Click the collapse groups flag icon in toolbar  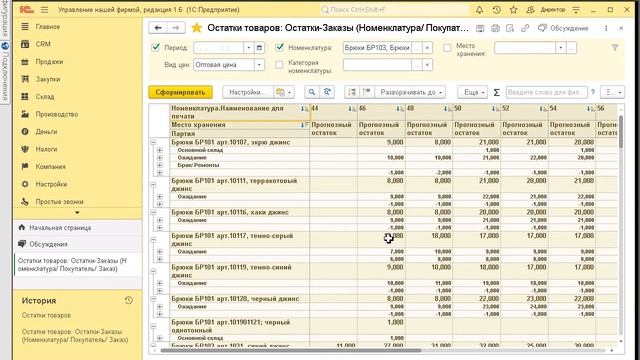pos(367,92)
